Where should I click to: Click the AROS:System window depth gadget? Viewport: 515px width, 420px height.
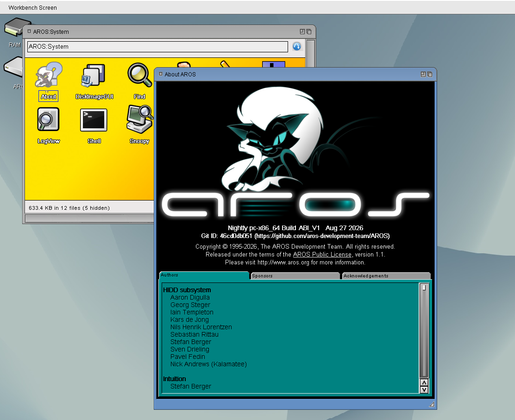pos(309,31)
